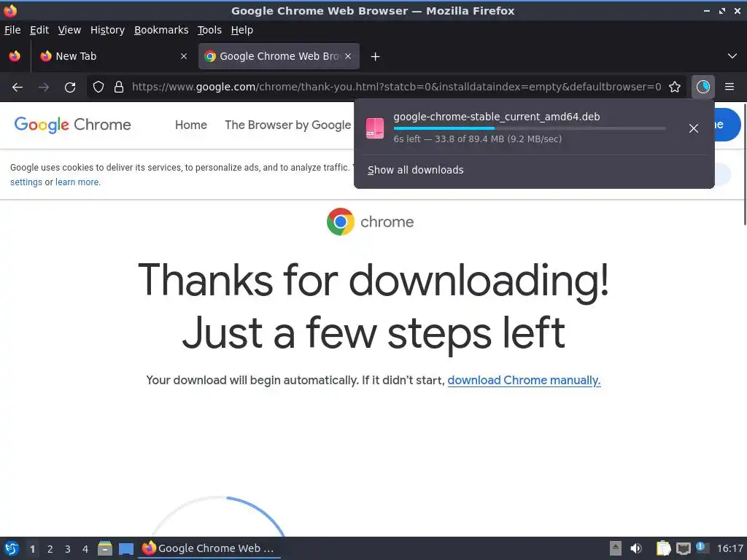Go back to the previous page
This screenshot has height=560, width=747.
point(18,87)
